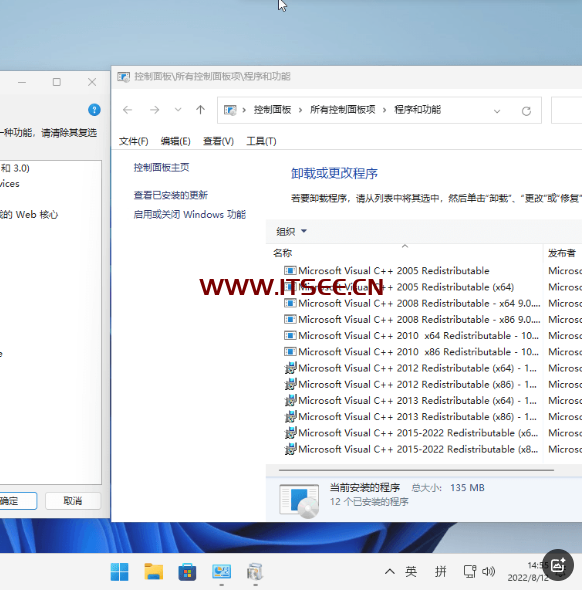Launch File Explorer from taskbar
582x591 pixels.
coord(153,572)
